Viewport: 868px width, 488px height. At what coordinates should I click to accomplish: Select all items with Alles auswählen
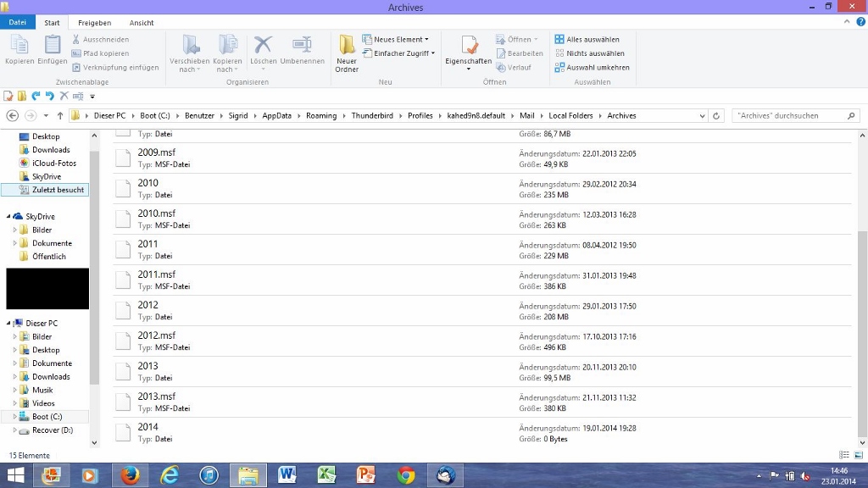click(592, 40)
